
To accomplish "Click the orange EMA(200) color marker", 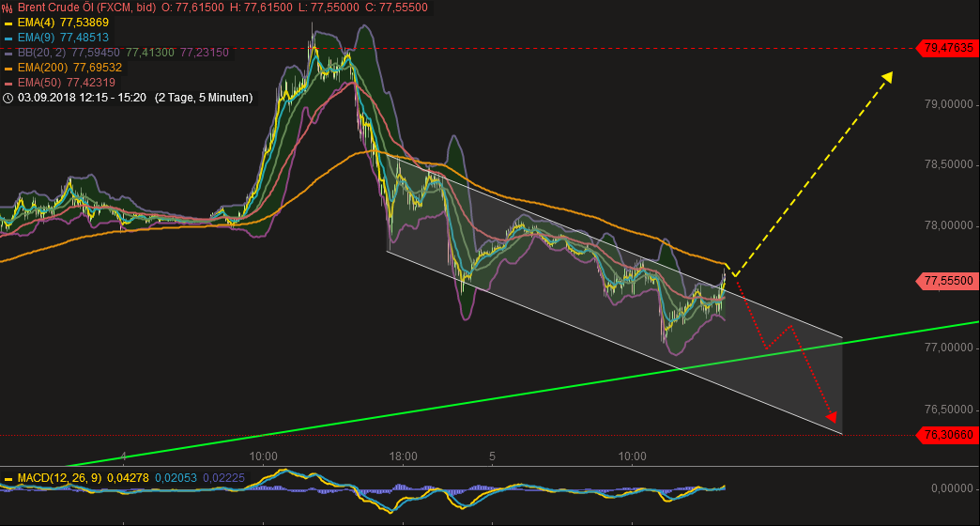I will click(x=8, y=69).
